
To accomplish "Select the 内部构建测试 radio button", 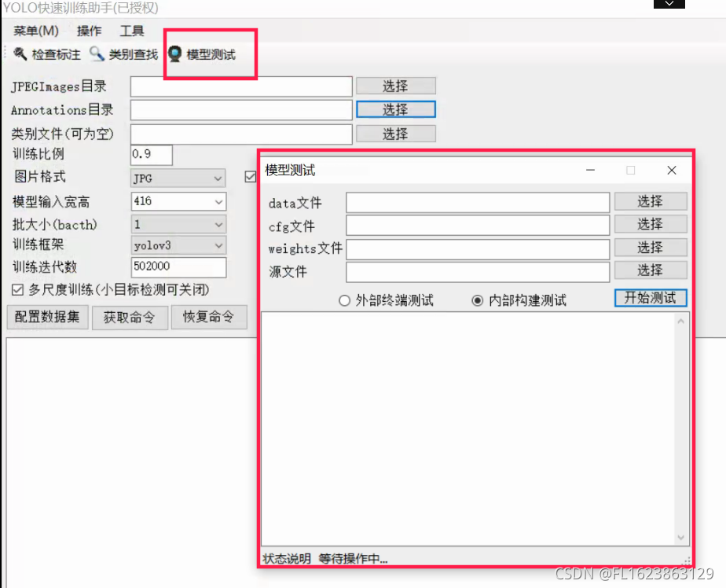I will click(479, 300).
